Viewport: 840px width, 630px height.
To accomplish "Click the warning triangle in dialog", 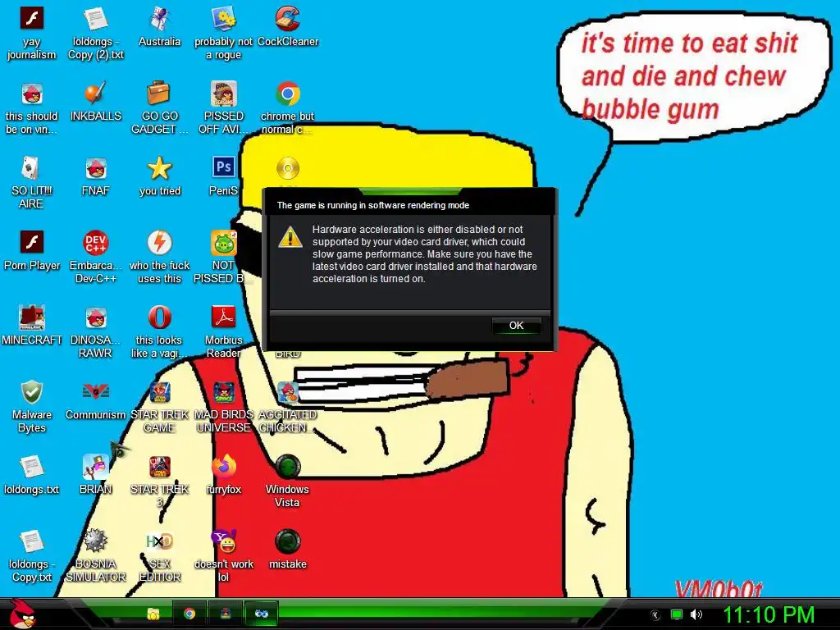I will (290, 237).
